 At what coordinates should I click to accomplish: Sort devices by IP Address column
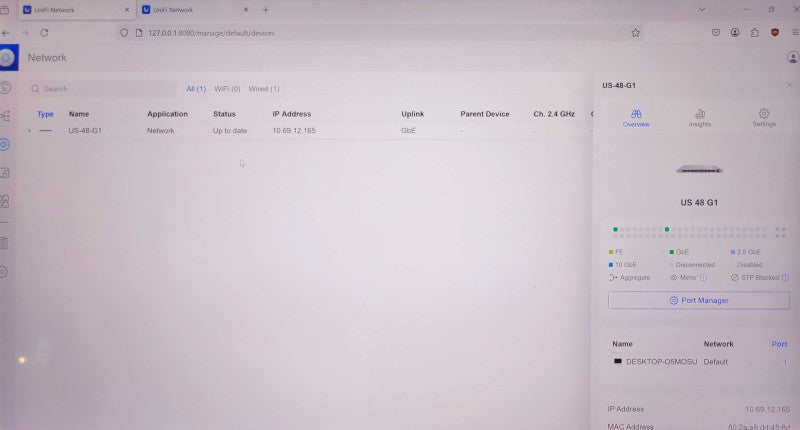click(x=291, y=114)
